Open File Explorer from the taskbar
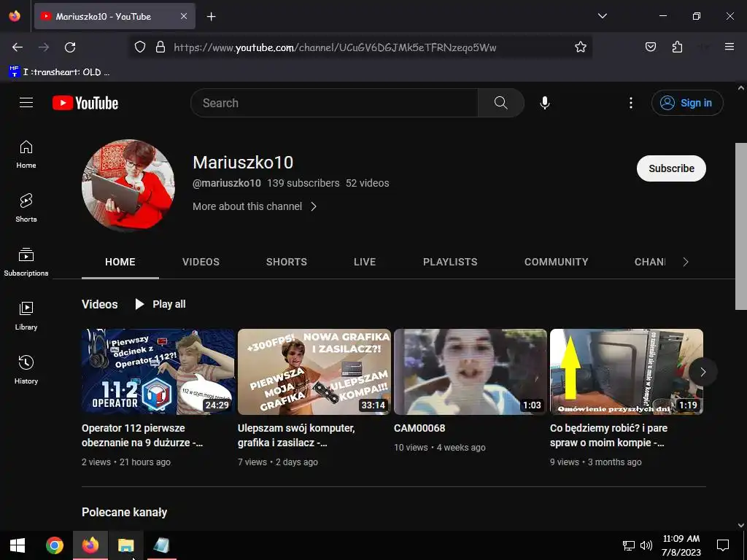747x560 pixels. coord(126,545)
